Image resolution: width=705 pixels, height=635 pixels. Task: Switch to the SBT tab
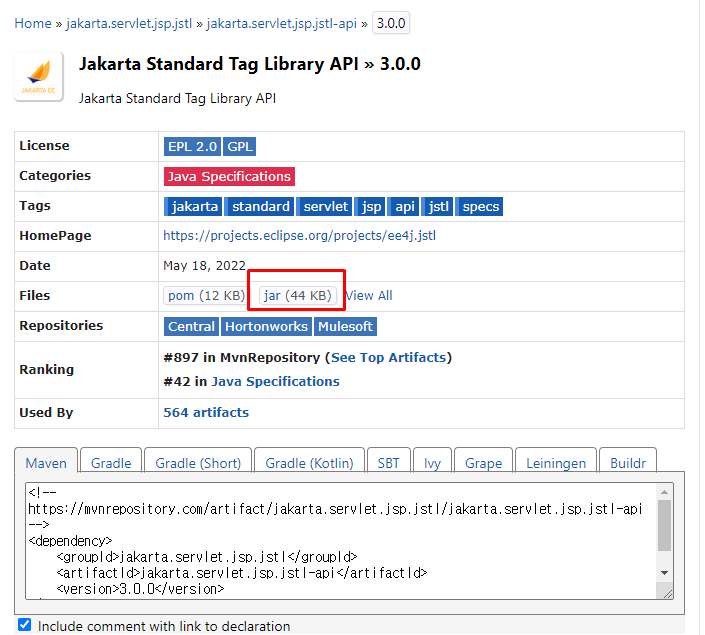(388, 462)
